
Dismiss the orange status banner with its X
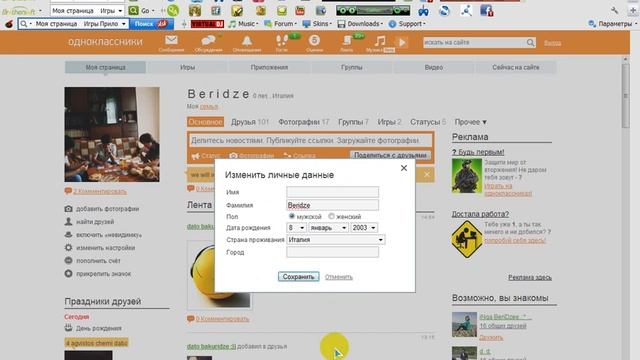click(x=427, y=175)
